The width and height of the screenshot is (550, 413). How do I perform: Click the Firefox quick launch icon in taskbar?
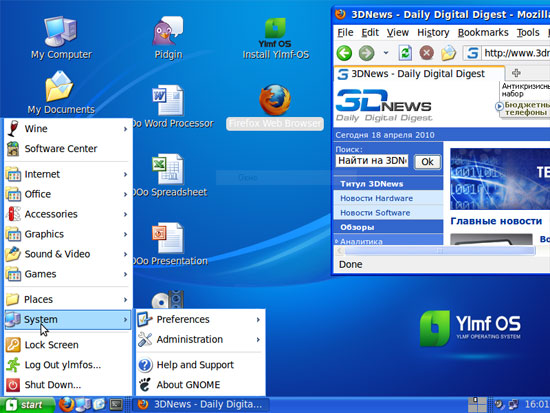click(66, 405)
